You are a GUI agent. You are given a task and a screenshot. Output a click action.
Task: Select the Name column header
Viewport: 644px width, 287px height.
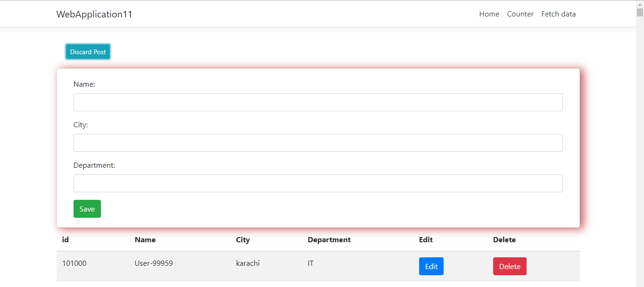pyautogui.click(x=145, y=239)
